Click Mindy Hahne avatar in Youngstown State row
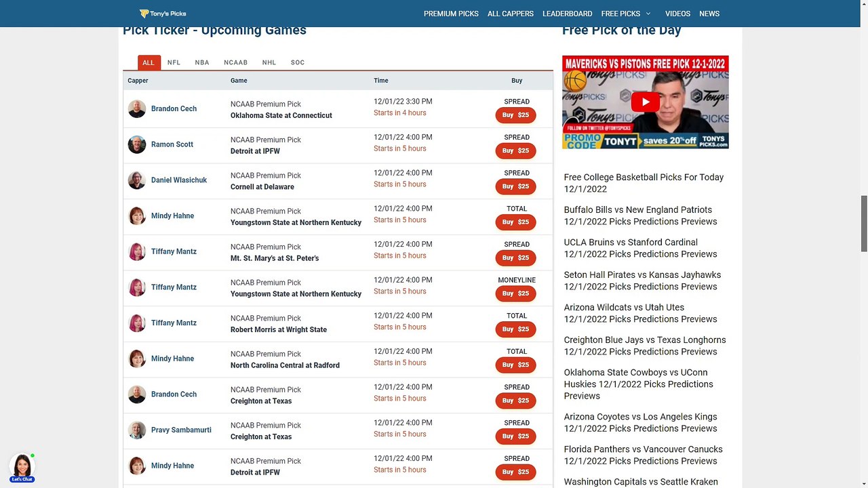Viewport: 868px width, 488px height. [x=137, y=216]
